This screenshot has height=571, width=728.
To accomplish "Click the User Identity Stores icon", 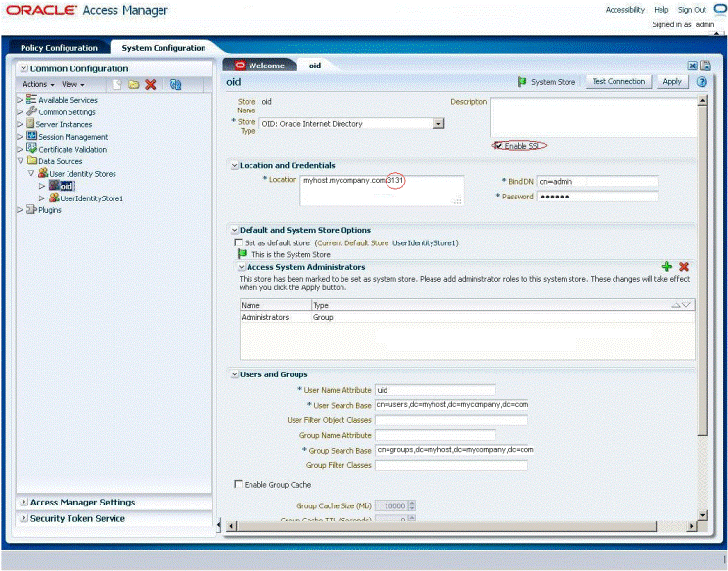I will [x=43, y=173].
